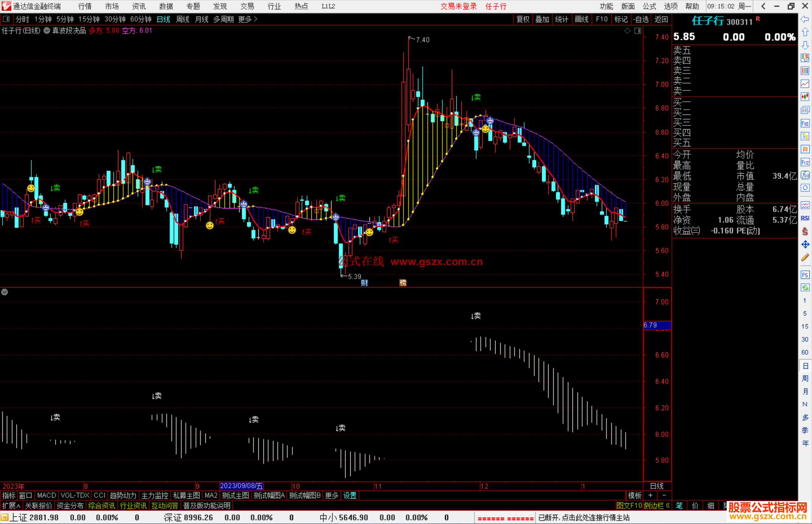Click the 复权 button
Screen dimensions: 812x524
click(523, 19)
